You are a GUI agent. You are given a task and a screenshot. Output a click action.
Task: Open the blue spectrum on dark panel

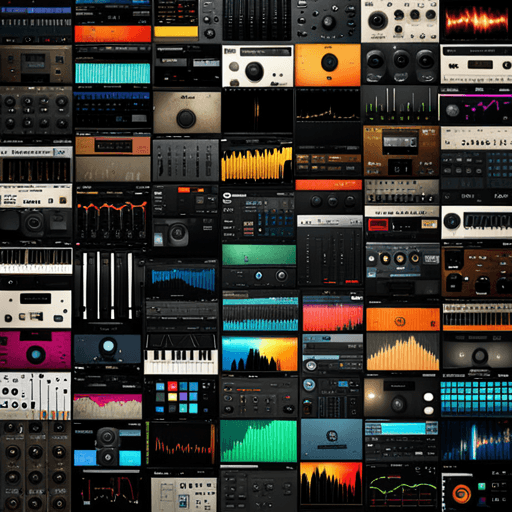(x=182, y=280)
